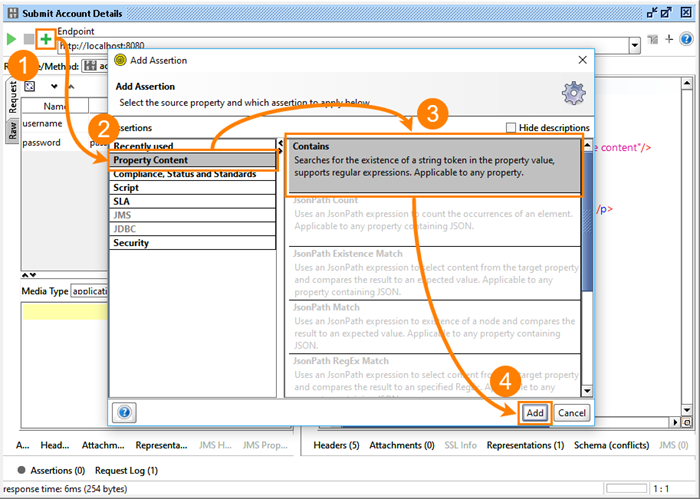Switch to Request Log (1) tab
This screenshot has width=700, height=499.
click(x=126, y=470)
